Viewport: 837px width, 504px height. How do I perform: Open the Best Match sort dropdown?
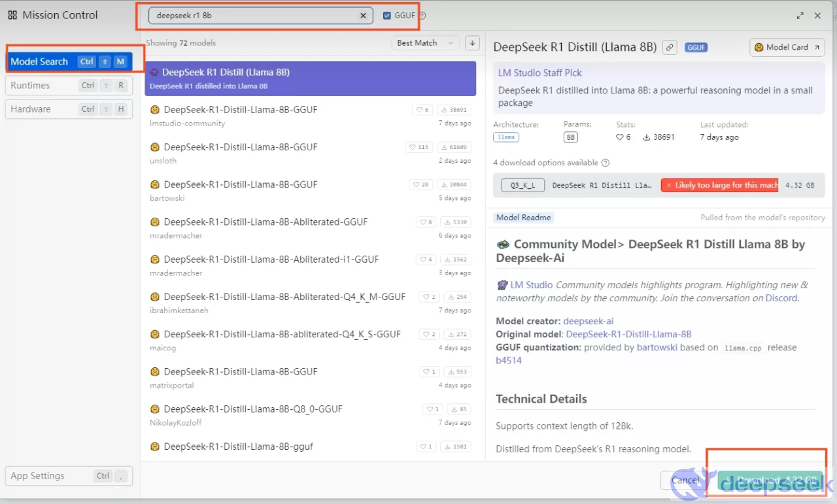[425, 43]
